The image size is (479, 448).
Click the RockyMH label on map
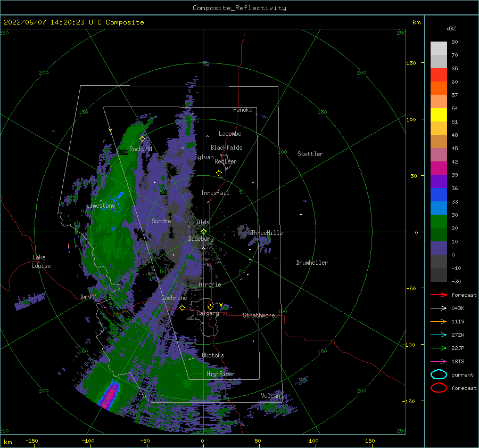[x=141, y=149]
